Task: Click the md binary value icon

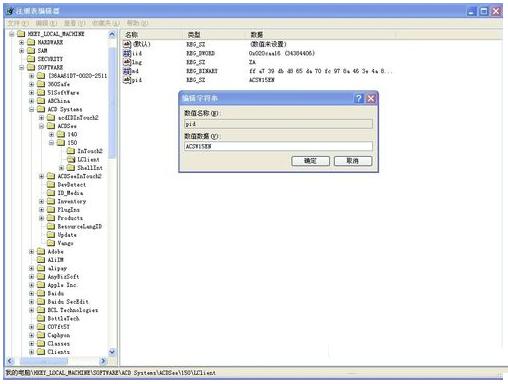Action: click(127, 71)
